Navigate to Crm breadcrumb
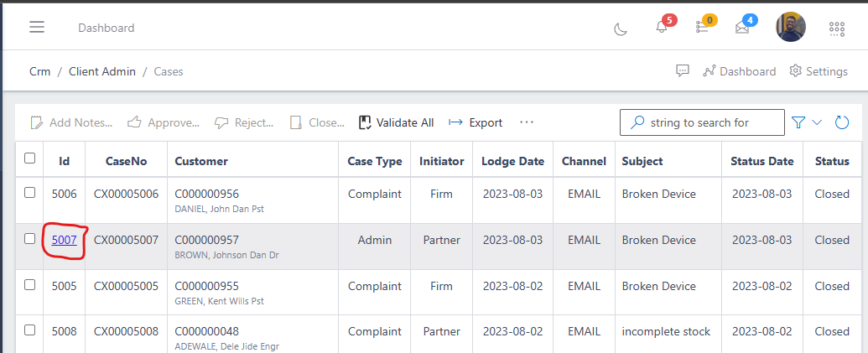Viewport: 868px width, 353px height. 40,71
